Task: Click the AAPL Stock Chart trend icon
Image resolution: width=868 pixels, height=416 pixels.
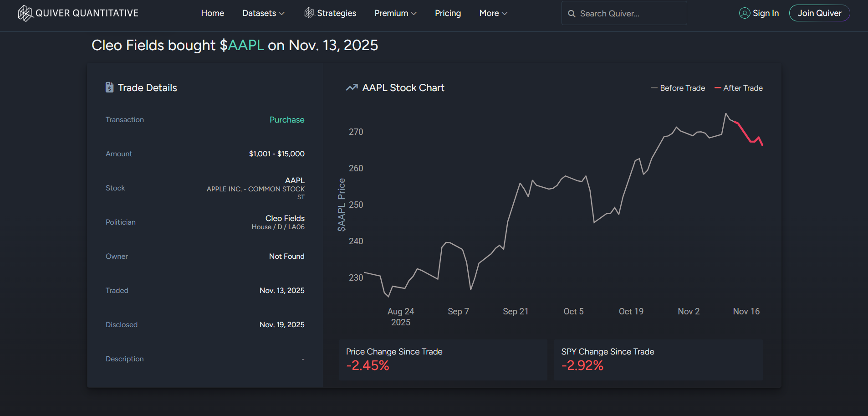Action: pyautogui.click(x=352, y=87)
